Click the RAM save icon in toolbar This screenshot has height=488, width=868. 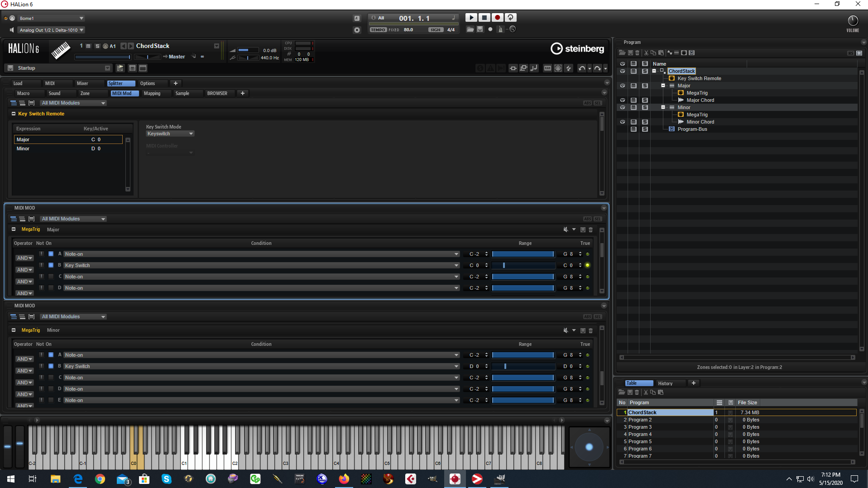pyautogui.click(x=547, y=68)
